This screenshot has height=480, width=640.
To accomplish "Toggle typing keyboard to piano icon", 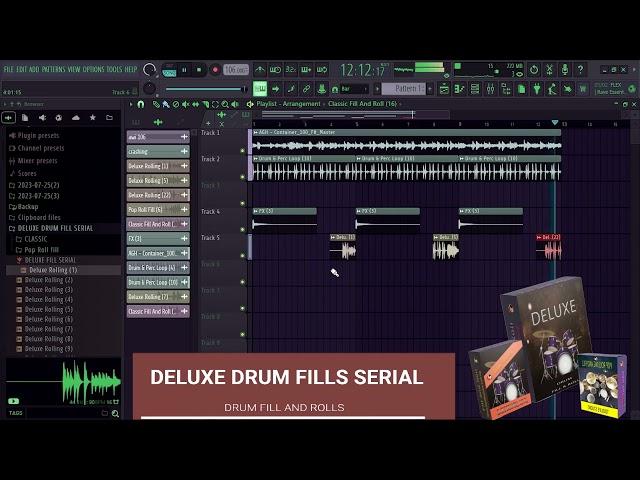I will pos(260,89).
